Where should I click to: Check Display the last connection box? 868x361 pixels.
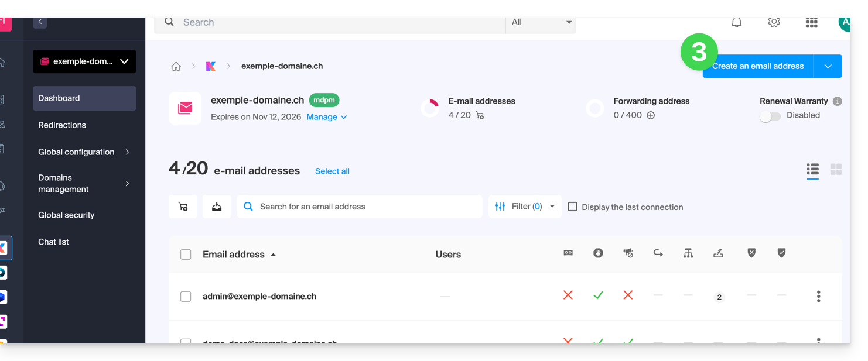click(573, 207)
